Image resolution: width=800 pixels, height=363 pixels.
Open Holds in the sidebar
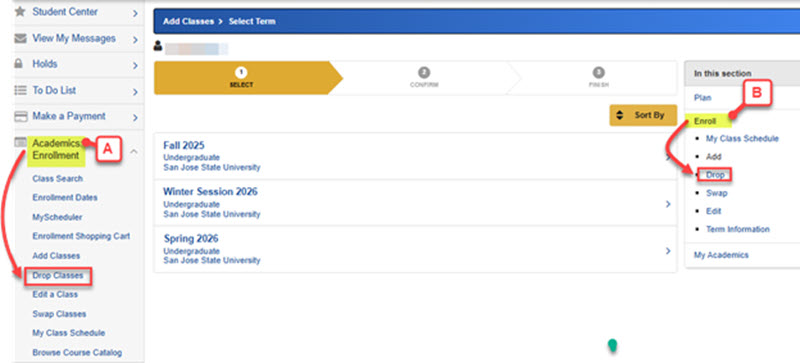pos(45,64)
